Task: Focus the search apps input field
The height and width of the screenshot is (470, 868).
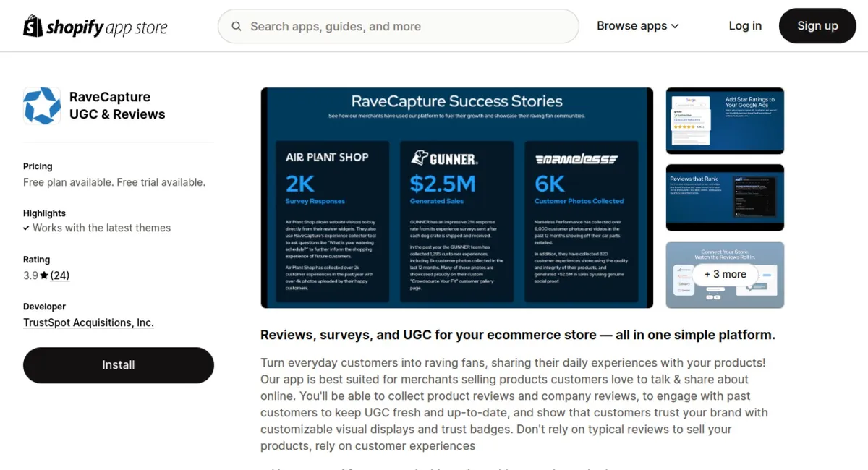Action: [x=398, y=27]
